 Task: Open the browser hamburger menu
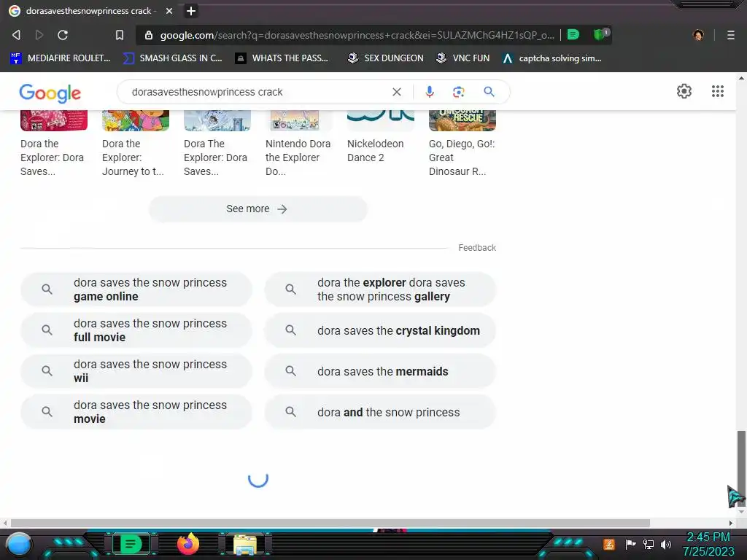730,35
